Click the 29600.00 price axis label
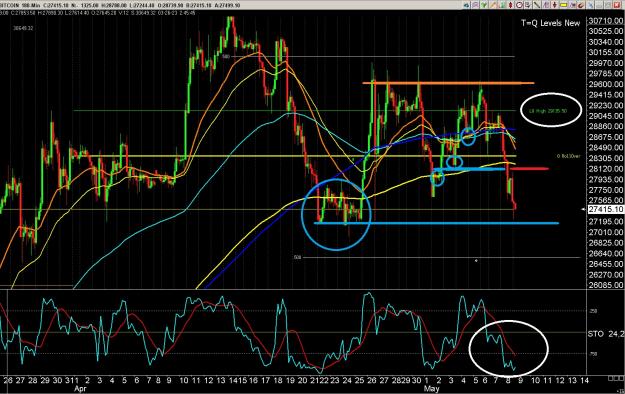 coord(606,84)
